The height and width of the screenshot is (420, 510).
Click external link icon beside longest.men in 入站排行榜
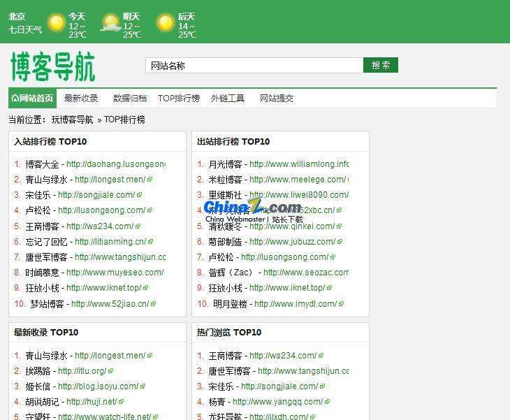(x=150, y=180)
